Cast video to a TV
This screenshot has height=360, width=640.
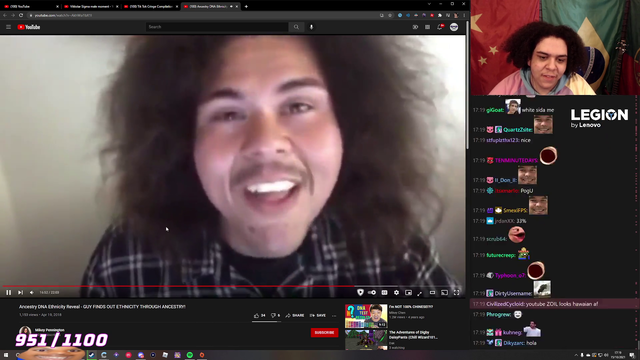444,292
